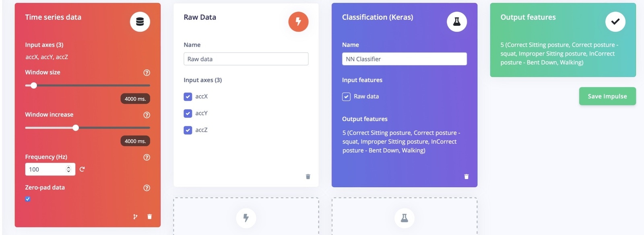Open help for Frequency (Hz)
Screen dimensions: 644x235
click(x=147, y=157)
